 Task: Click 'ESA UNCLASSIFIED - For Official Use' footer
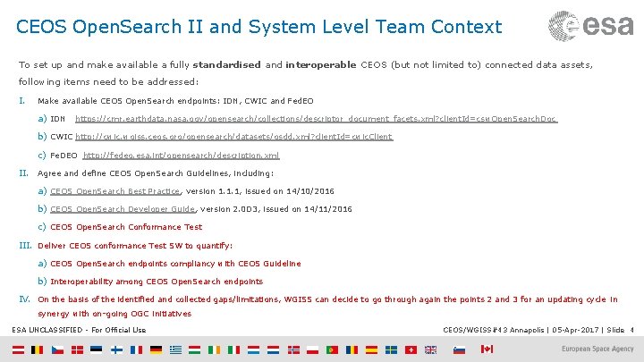(79, 330)
